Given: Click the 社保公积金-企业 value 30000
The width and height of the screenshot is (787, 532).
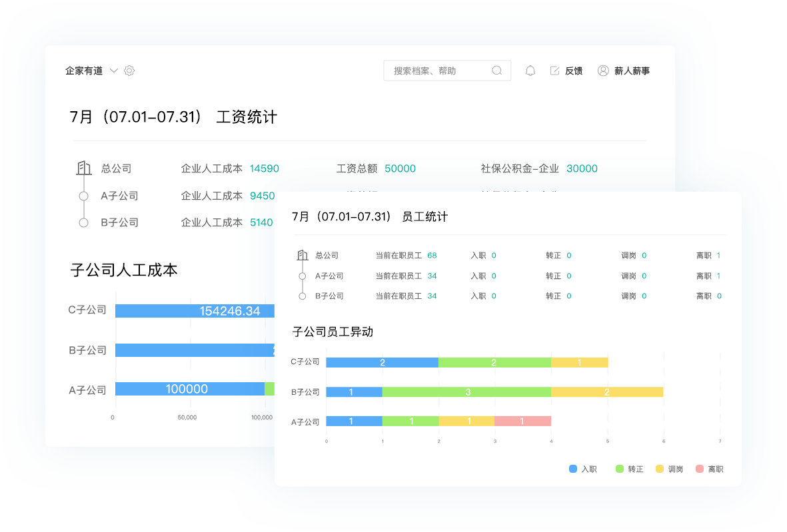Looking at the screenshot, I should (x=582, y=168).
